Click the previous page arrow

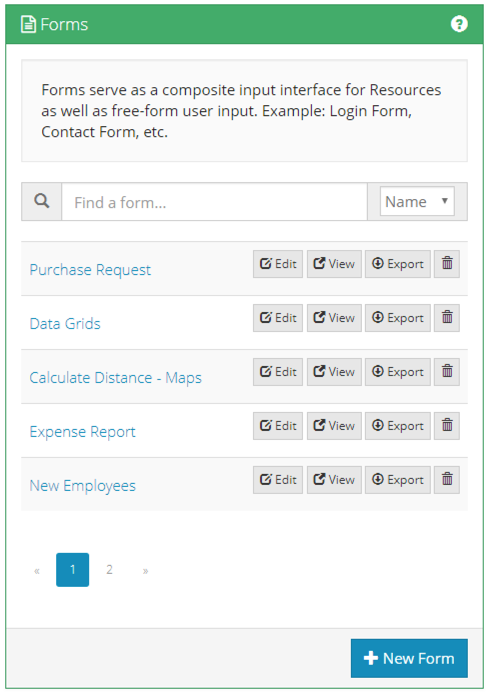[37, 570]
